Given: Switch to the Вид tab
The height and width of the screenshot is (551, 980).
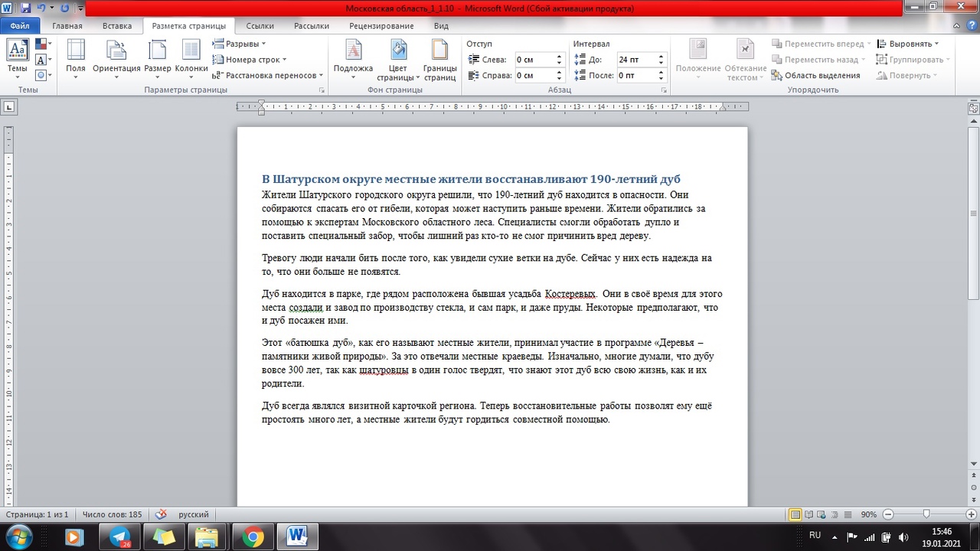Looking at the screenshot, I should coord(441,26).
